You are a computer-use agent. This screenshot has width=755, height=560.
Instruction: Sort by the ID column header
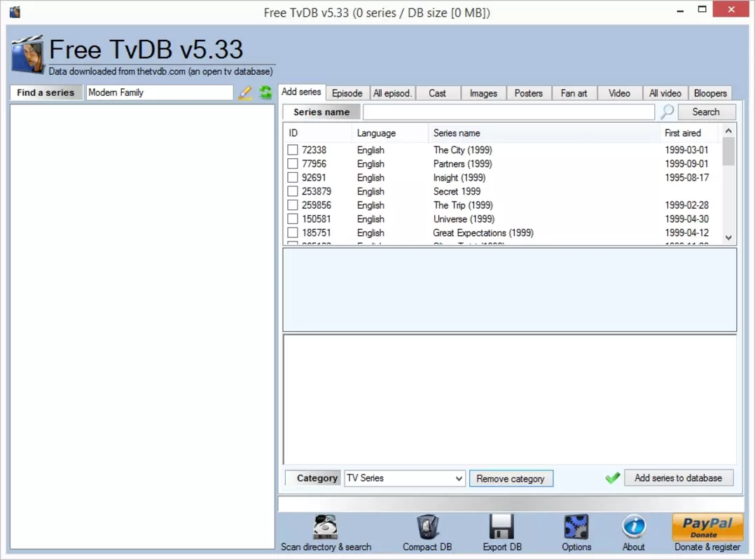click(x=318, y=133)
